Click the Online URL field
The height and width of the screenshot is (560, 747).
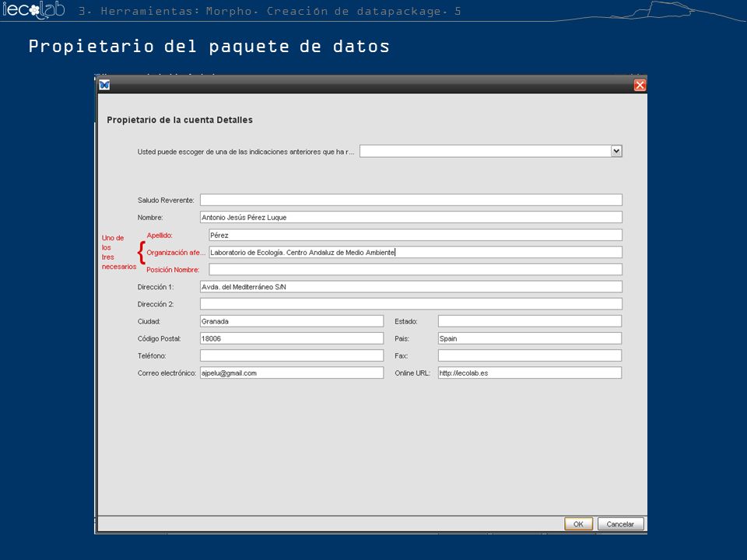pyautogui.click(x=530, y=373)
